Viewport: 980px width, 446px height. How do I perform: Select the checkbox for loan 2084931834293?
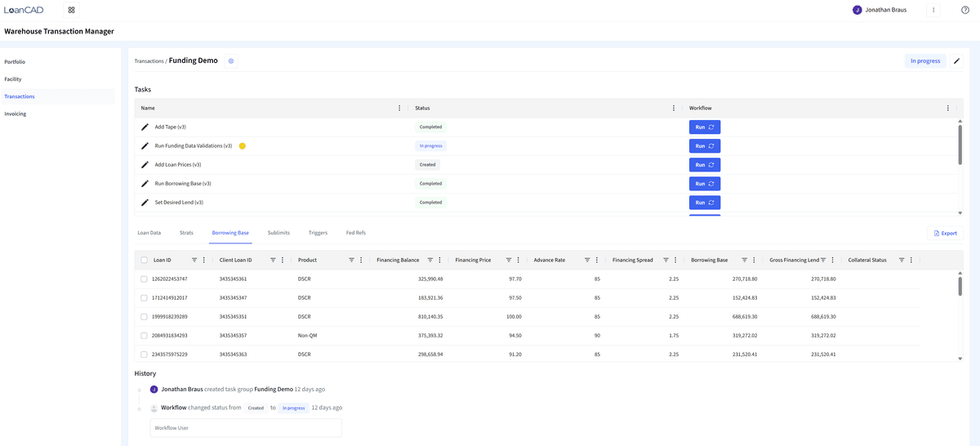coord(144,336)
